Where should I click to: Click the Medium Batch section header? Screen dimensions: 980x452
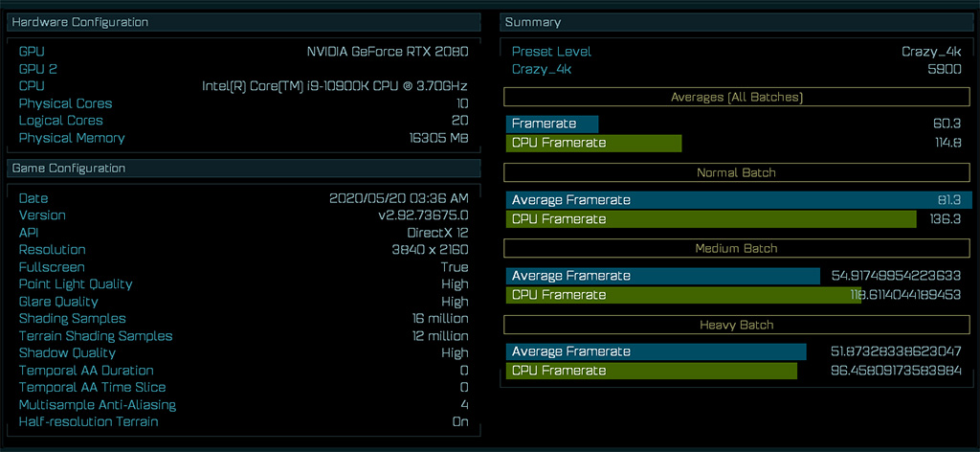click(735, 248)
